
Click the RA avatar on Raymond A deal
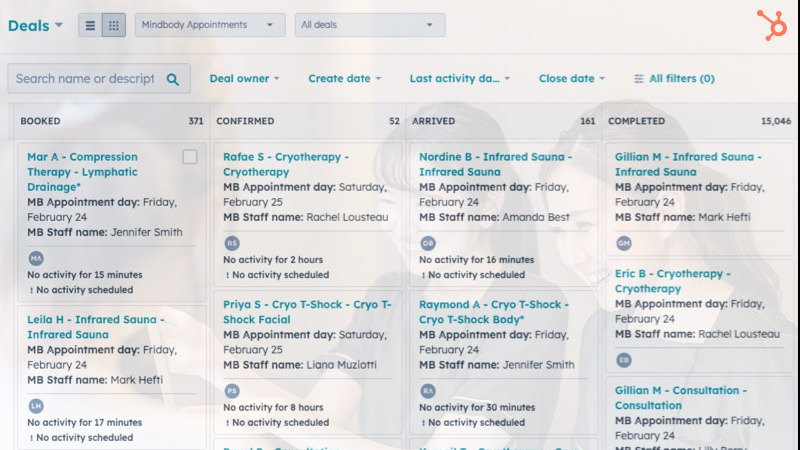point(428,391)
